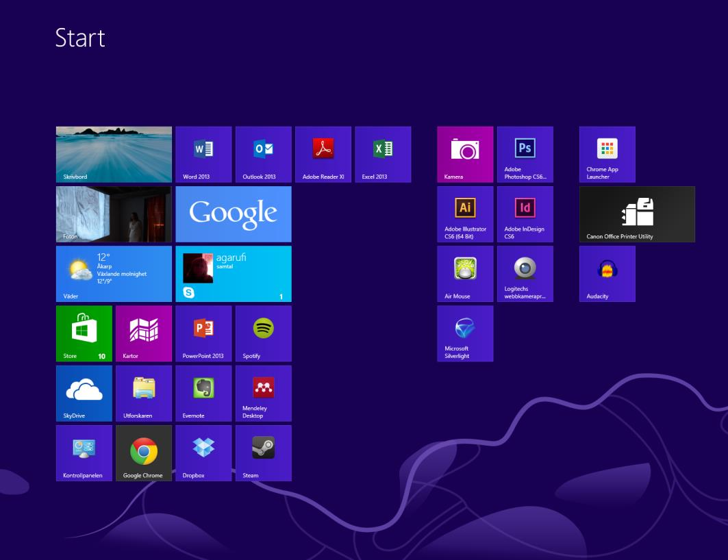Launch Adobe Photoshop CS6 tile
Viewport: 728px width, 560px height.
525,155
